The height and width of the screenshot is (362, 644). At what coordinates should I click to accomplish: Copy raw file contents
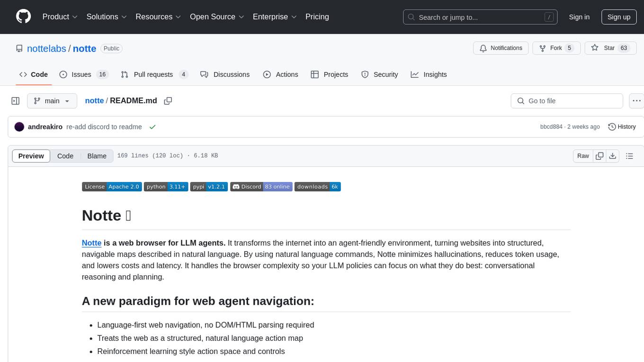(x=599, y=156)
